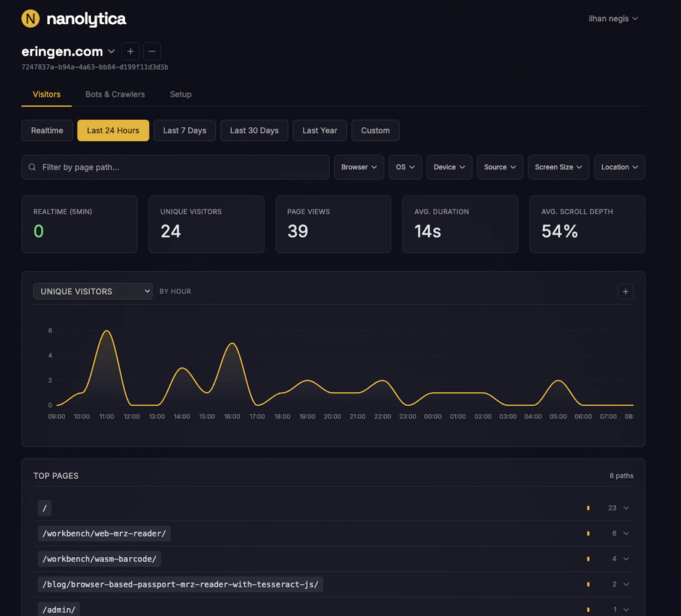Select the Last 7 Days range
Screen dimensions: 681x616
coord(184,130)
